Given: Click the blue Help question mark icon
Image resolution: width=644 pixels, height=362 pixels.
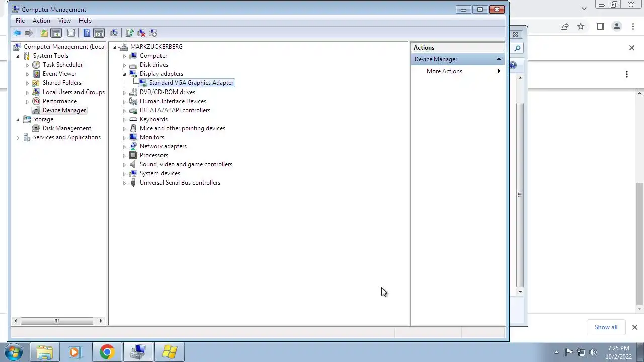Looking at the screenshot, I should (x=87, y=33).
